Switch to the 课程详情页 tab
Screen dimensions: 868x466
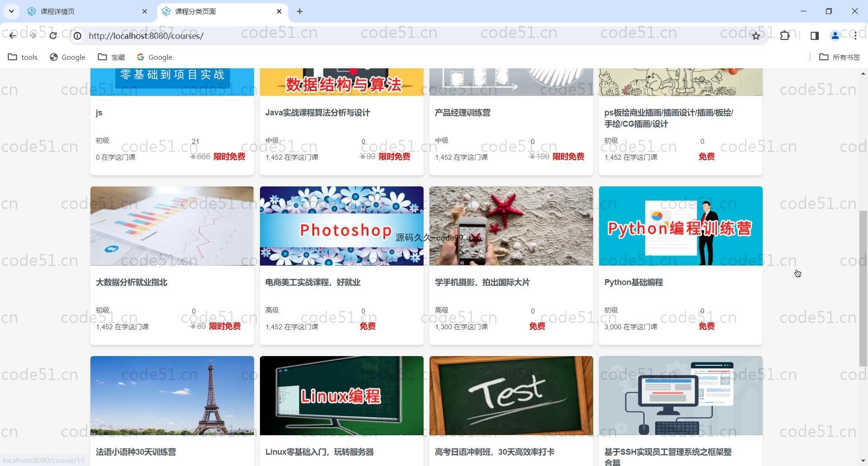click(x=86, y=11)
